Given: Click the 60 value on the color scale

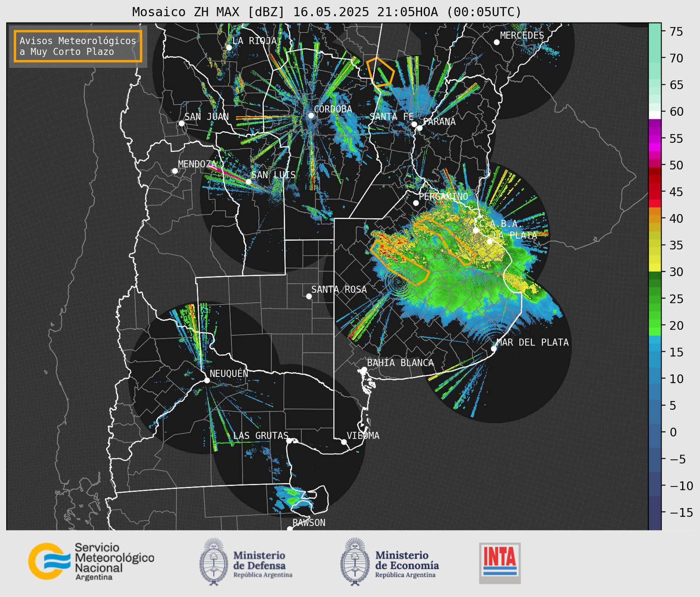Looking at the screenshot, I should click(676, 112).
